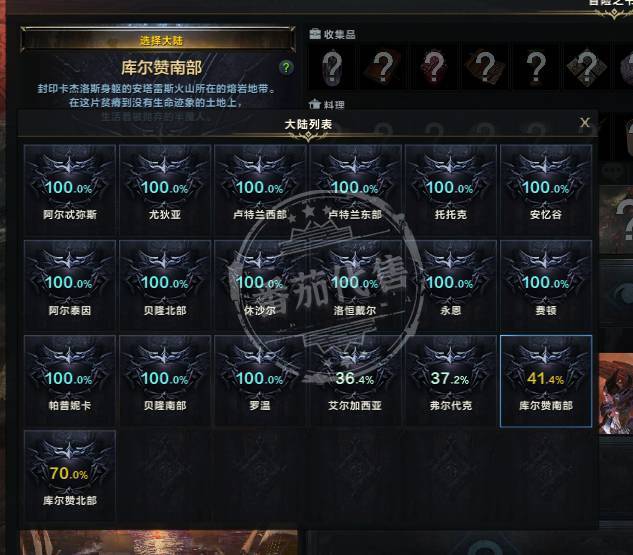Image resolution: width=633 pixels, height=555 pixels.
Task: Open the 卢特兰西部 continent entry
Action: click(x=260, y=189)
